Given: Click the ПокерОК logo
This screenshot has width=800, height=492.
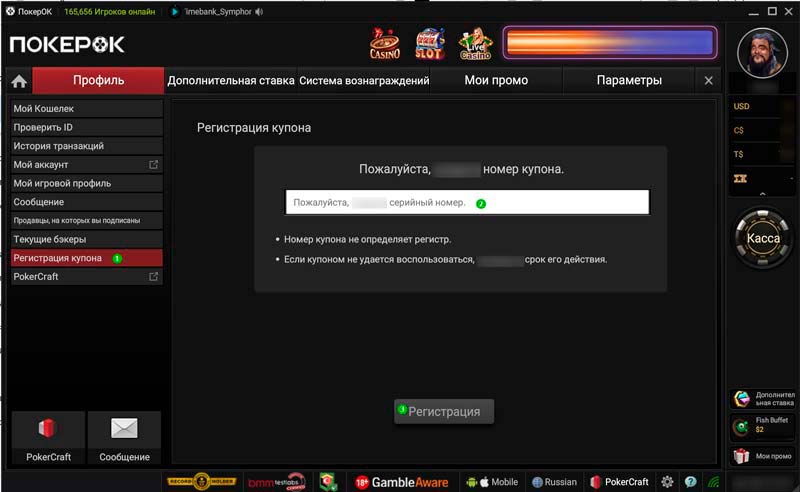Looking at the screenshot, I should (x=67, y=44).
